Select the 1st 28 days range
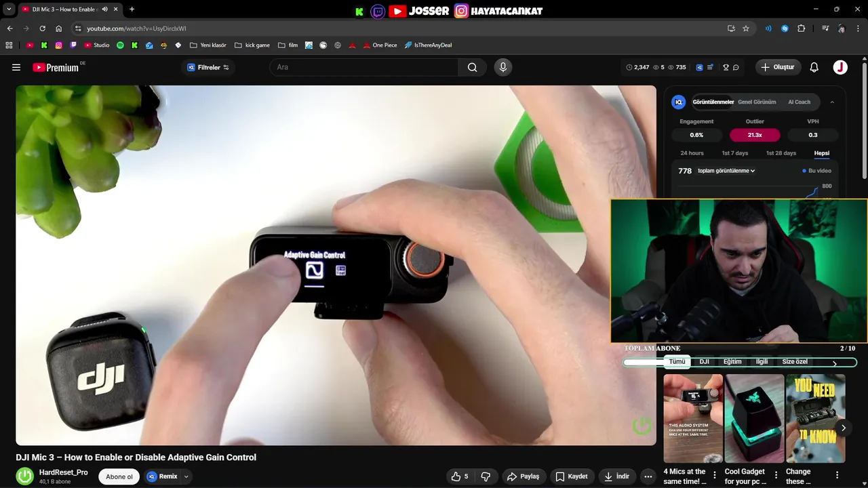This screenshot has width=868, height=488. click(781, 153)
